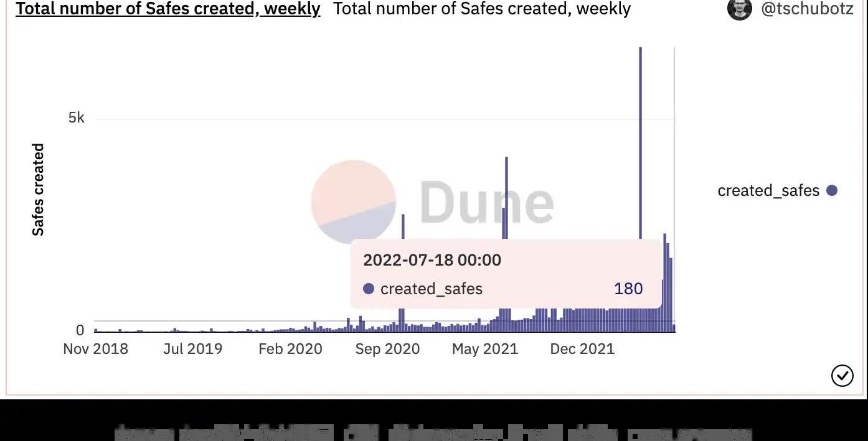Click the tooltip date 2022-07-18 00:00
The height and width of the screenshot is (441, 868).
(x=432, y=260)
